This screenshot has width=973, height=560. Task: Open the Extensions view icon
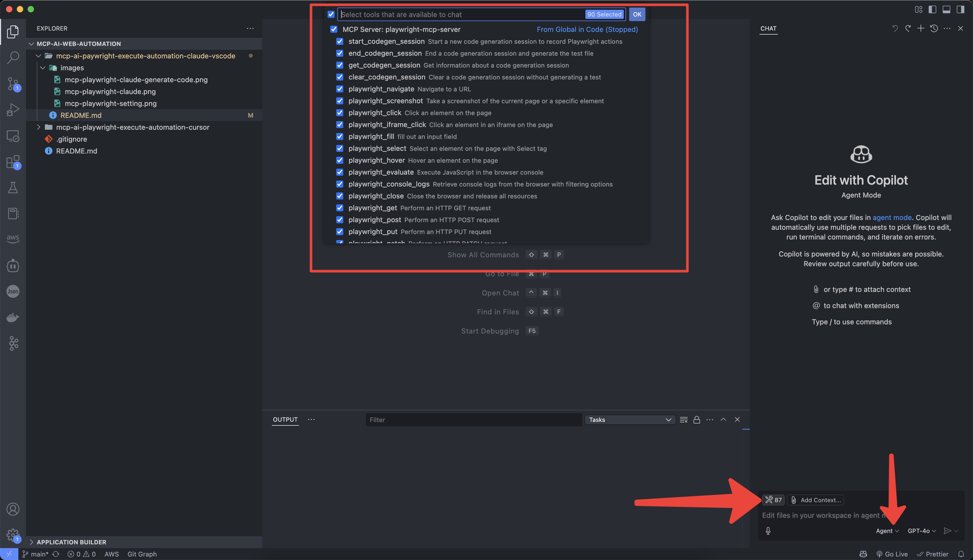click(x=13, y=162)
